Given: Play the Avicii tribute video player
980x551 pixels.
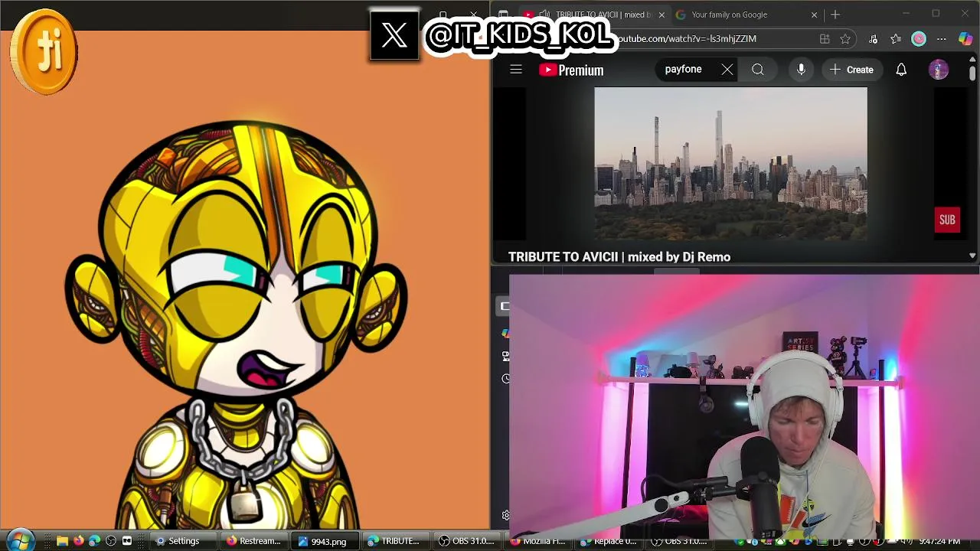Looking at the screenshot, I should pyautogui.click(x=730, y=164).
